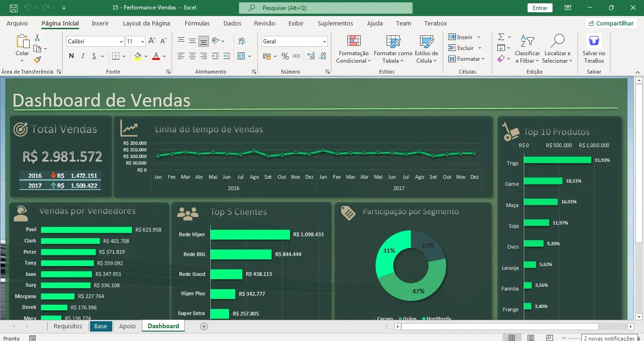Image resolution: width=644 pixels, height=341 pixels.
Task: Apply the yellow fill color
Action: 138,56
